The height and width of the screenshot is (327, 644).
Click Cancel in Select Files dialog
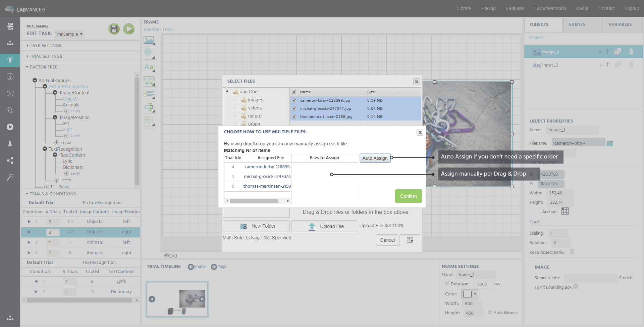tap(387, 240)
